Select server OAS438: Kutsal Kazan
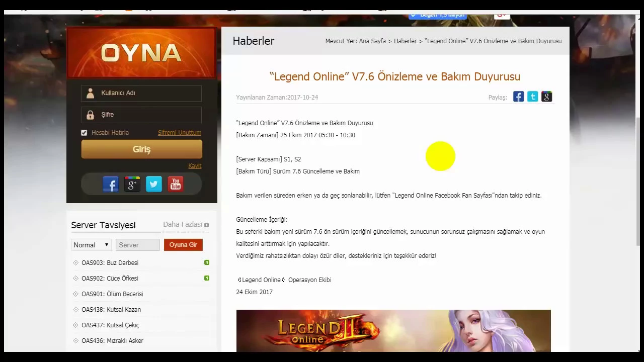This screenshot has height=362, width=644. click(111, 310)
